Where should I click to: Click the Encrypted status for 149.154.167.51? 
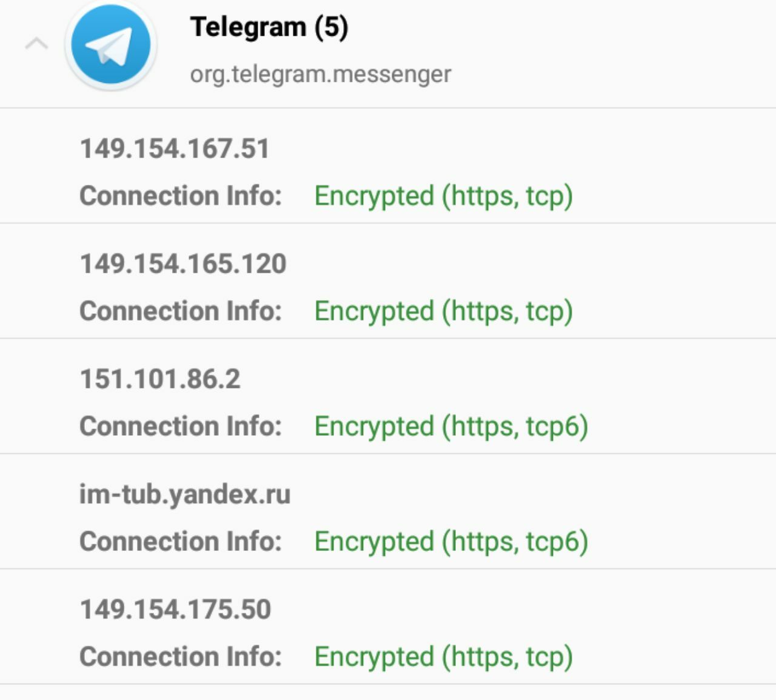coord(443,196)
